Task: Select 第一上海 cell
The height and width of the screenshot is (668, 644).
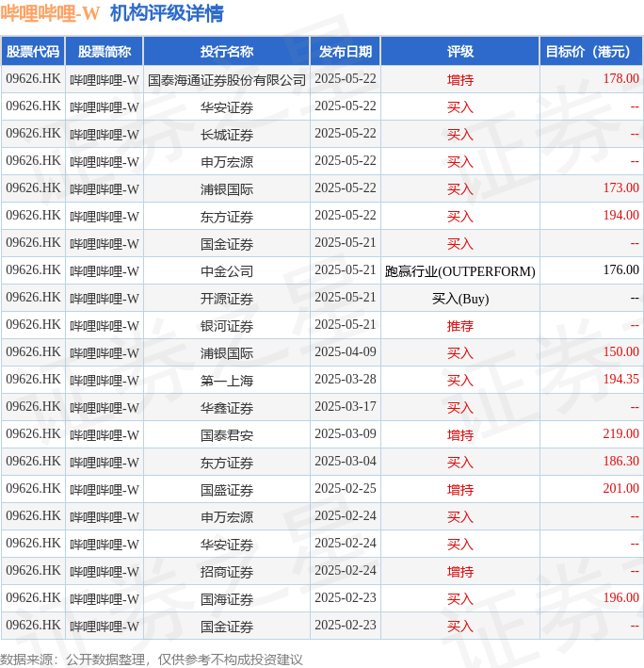Action: coord(227,380)
